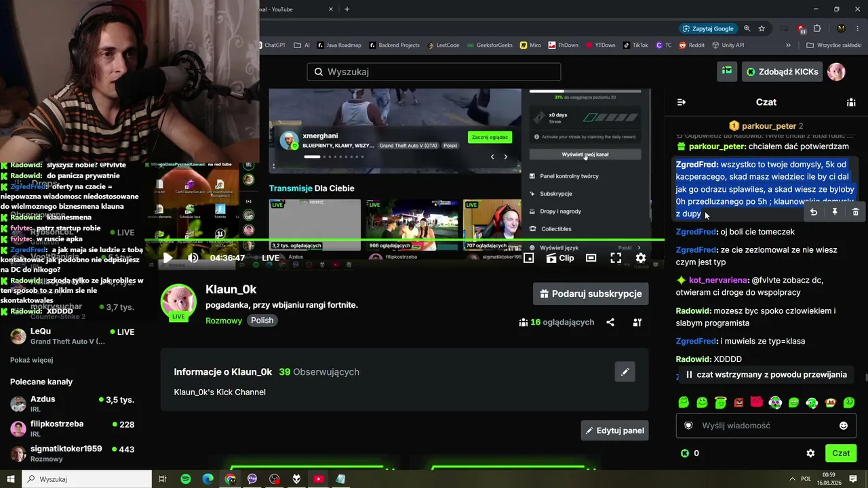Focus the Wyszukaj search field on Kick
Viewport: 868px width, 488px height.
(x=434, y=72)
